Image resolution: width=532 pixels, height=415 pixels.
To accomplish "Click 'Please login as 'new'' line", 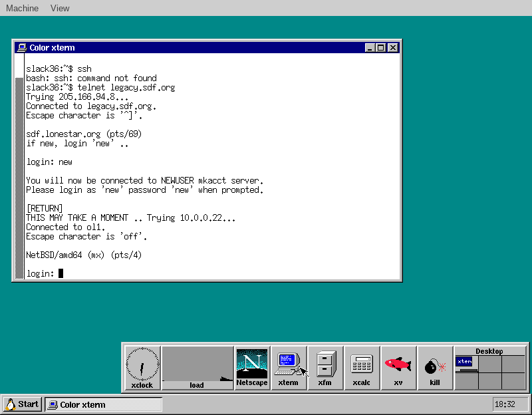I will pyautogui.click(x=145, y=190).
